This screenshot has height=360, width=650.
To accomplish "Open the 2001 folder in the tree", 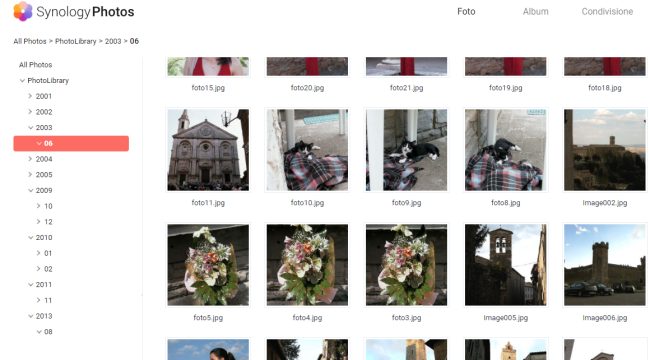I will pyautogui.click(x=44, y=96).
